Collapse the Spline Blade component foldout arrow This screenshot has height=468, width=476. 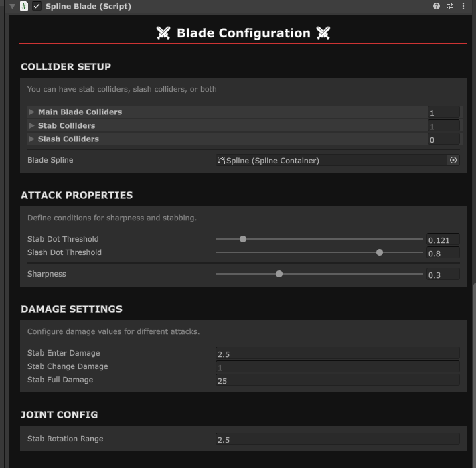click(x=12, y=6)
